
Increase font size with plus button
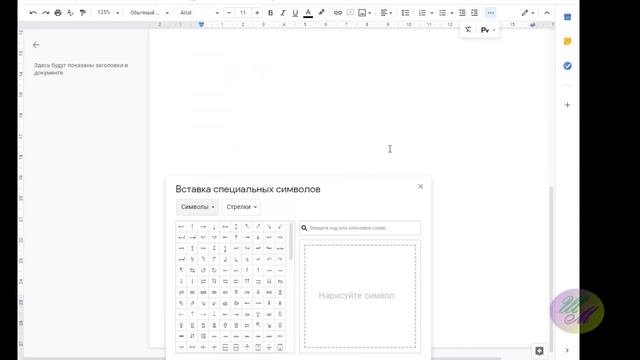pyautogui.click(x=257, y=13)
